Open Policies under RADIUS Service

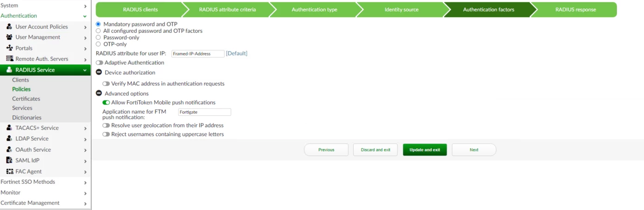pyautogui.click(x=21, y=89)
